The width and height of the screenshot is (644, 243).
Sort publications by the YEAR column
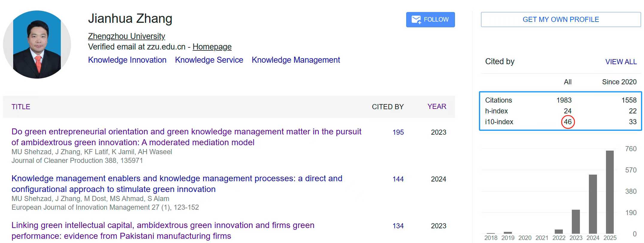point(436,106)
